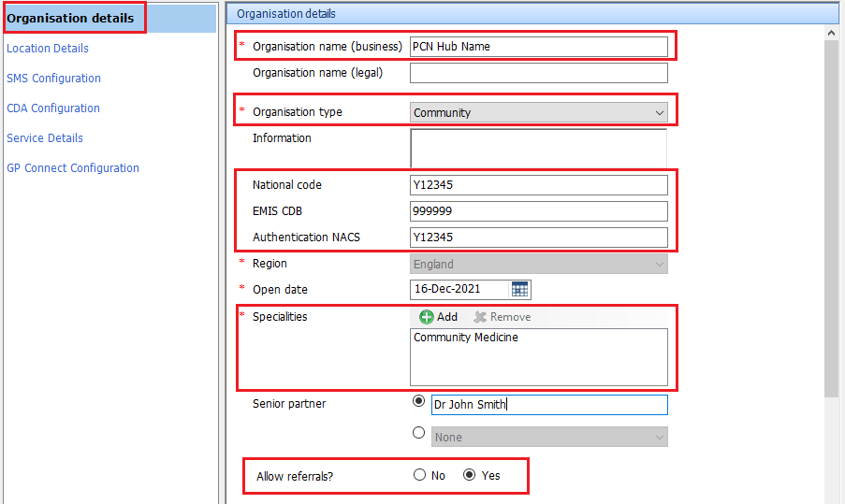Select the Senior partner dropdown radio button
The width and height of the screenshot is (845, 504).
(418, 433)
